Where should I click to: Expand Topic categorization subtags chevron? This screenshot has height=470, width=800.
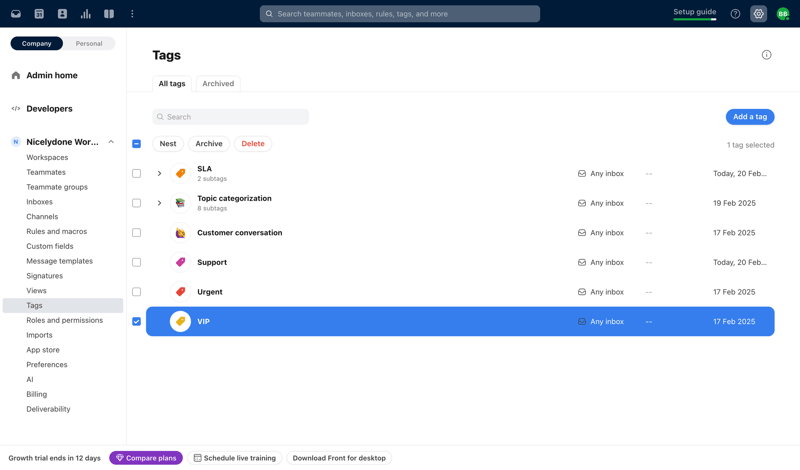[159, 203]
